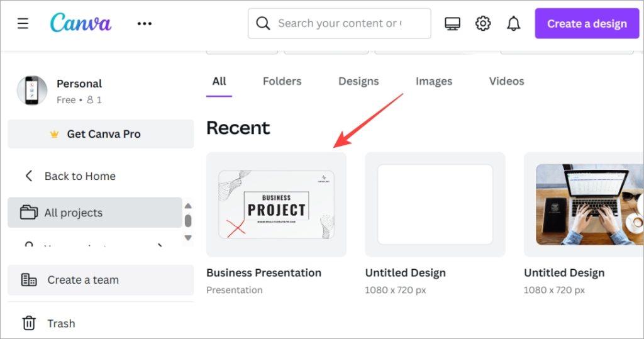Click the desktop app monitor icon

pyautogui.click(x=452, y=24)
